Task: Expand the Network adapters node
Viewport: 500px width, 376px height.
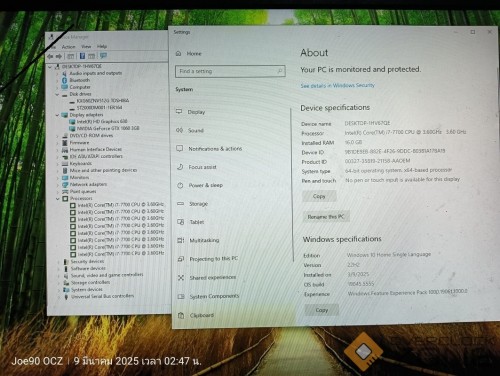Action: pos(58,185)
